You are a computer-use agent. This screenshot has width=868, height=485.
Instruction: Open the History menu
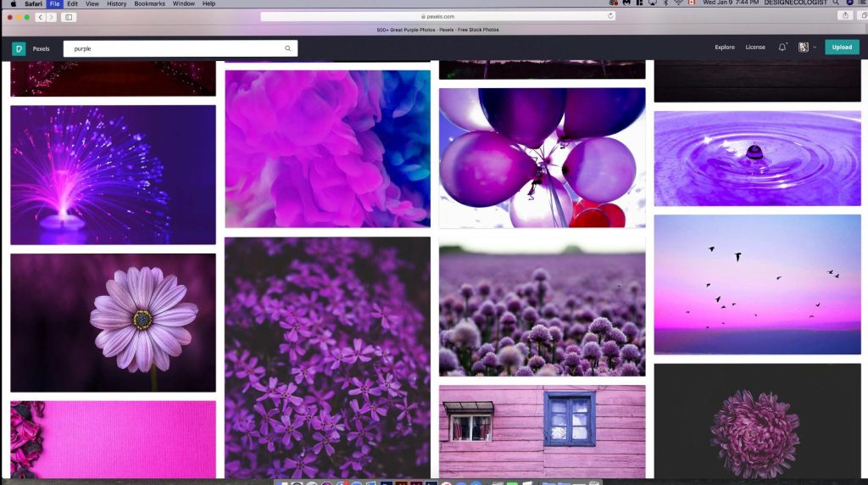click(116, 3)
